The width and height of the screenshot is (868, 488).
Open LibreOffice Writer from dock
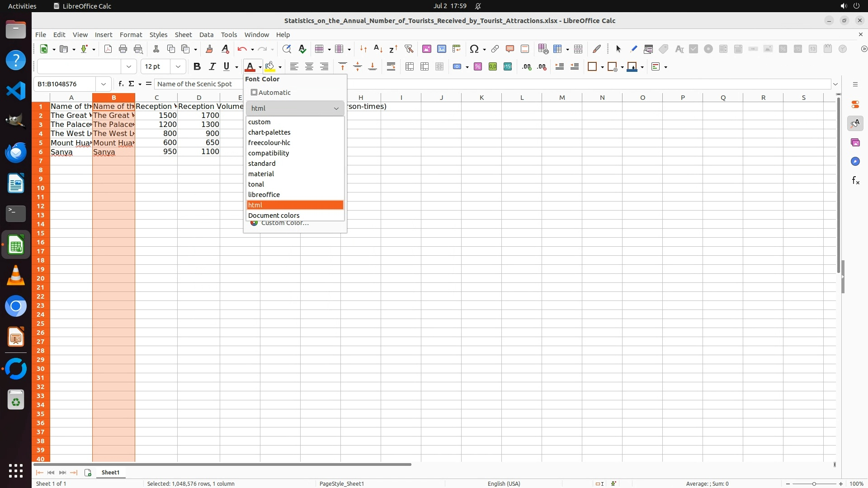point(16,183)
